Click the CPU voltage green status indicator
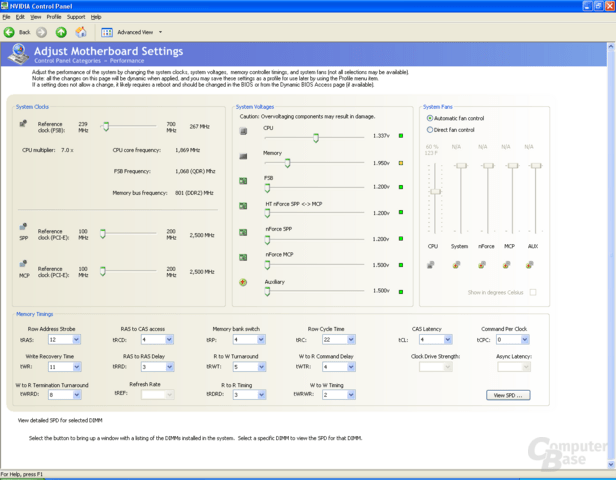The height and width of the screenshot is (480, 616). point(401,136)
